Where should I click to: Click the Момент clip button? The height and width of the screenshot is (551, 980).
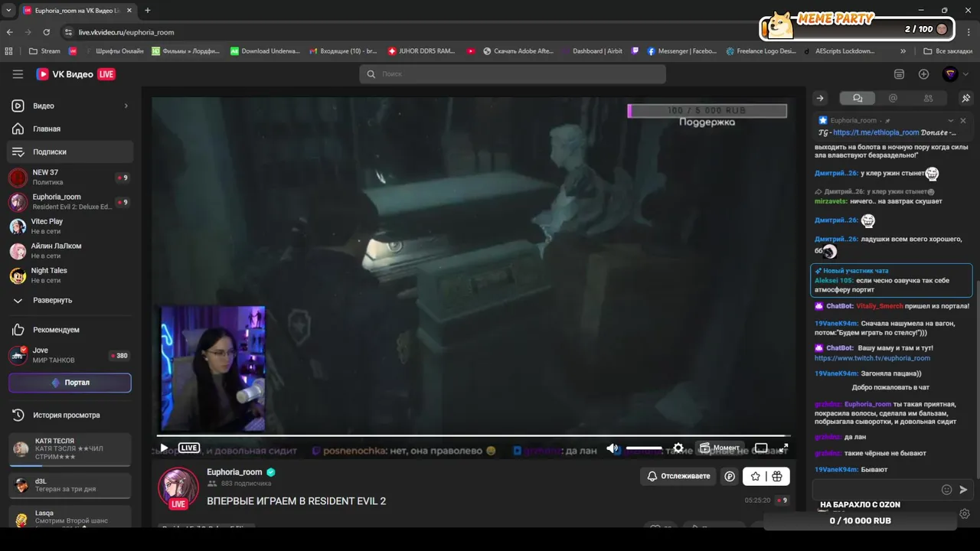[720, 448]
